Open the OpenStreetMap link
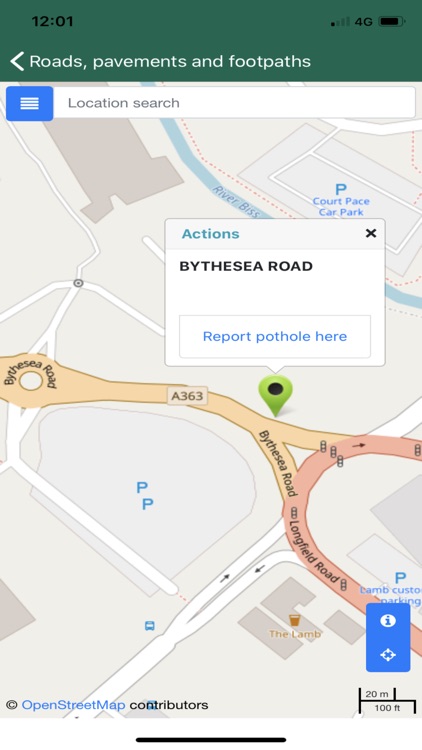 (x=73, y=705)
